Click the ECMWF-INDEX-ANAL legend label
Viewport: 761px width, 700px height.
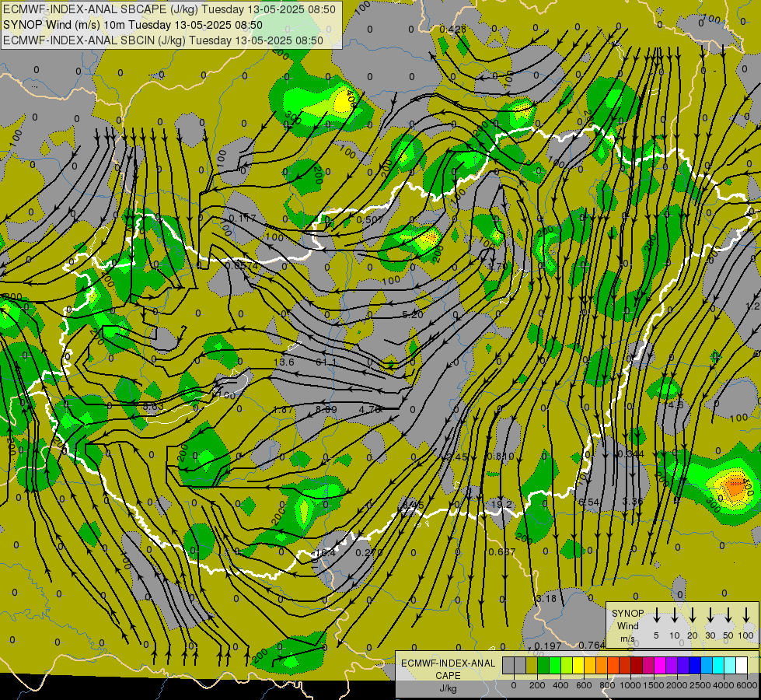pos(448,663)
